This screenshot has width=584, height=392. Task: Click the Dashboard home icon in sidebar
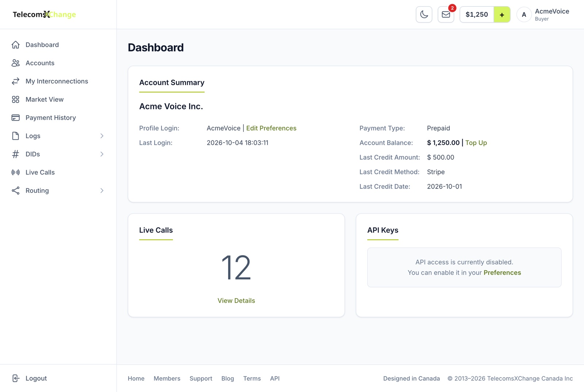click(x=15, y=44)
